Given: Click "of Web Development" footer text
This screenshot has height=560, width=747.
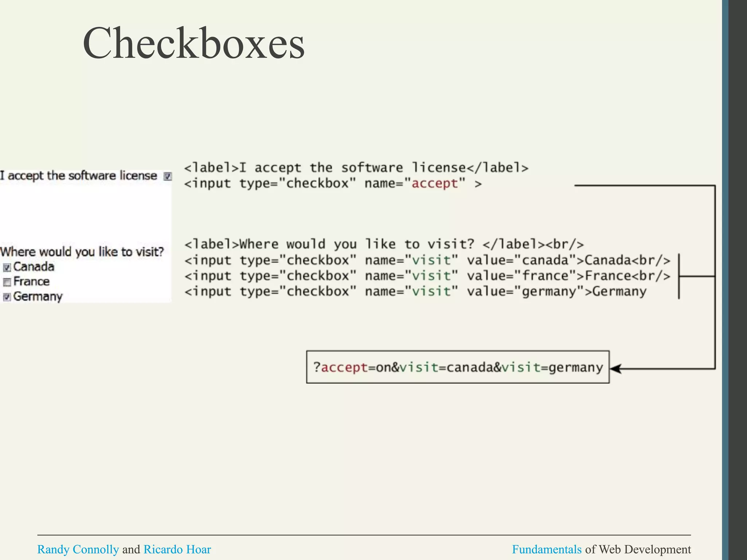Looking at the screenshot, I should 638,549.
